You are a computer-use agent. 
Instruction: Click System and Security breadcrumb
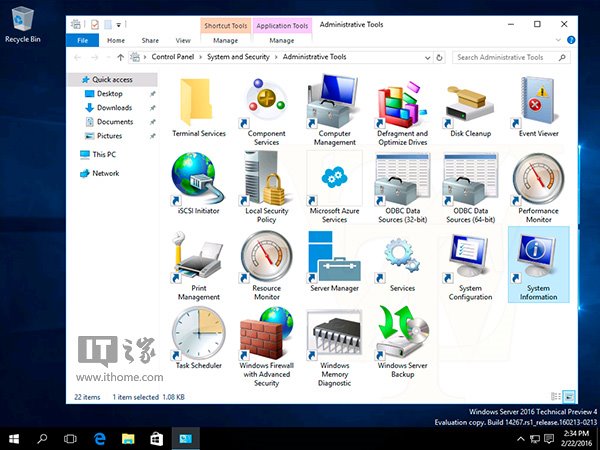238,57
